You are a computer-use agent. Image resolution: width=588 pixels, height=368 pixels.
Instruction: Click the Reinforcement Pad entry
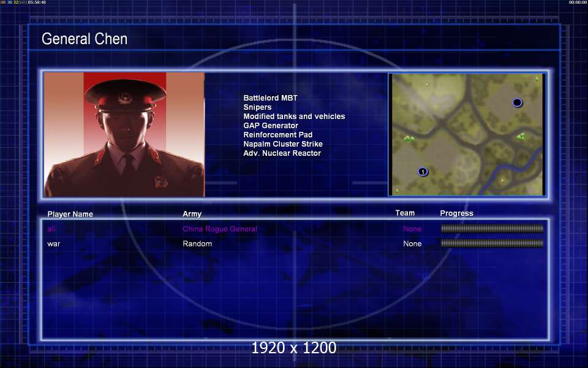tap(278, 135)
